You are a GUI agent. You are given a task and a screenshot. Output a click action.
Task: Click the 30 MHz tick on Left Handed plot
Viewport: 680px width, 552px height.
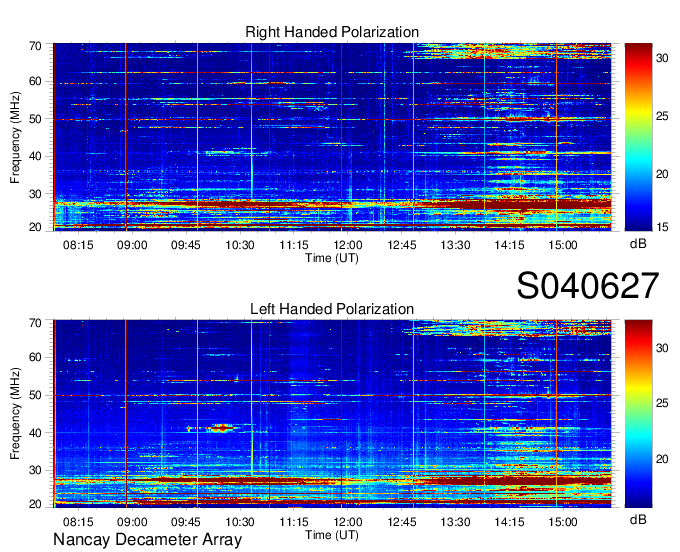tap(35, 470)
